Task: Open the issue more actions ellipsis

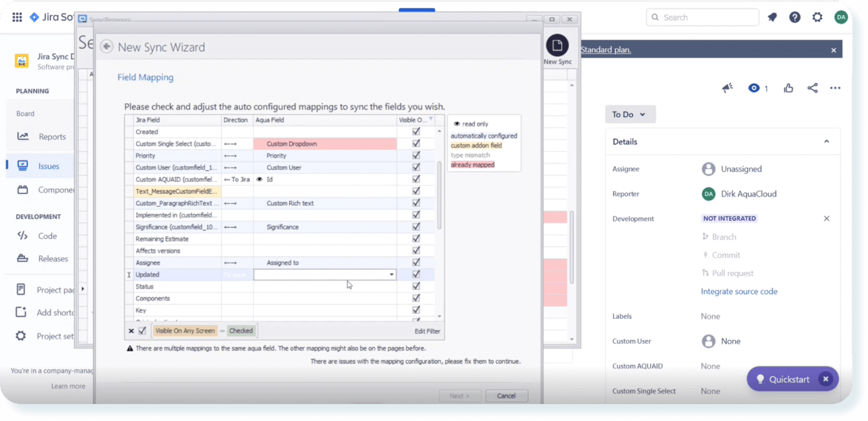Action: tap(835, 88)
